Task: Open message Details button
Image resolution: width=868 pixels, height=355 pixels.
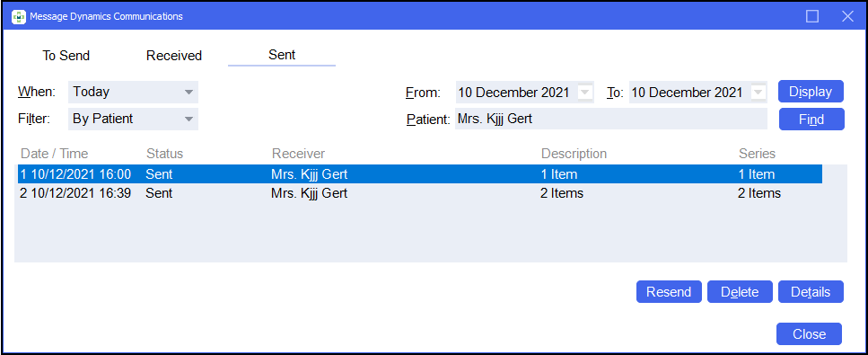Action: [x=811, y=292]
